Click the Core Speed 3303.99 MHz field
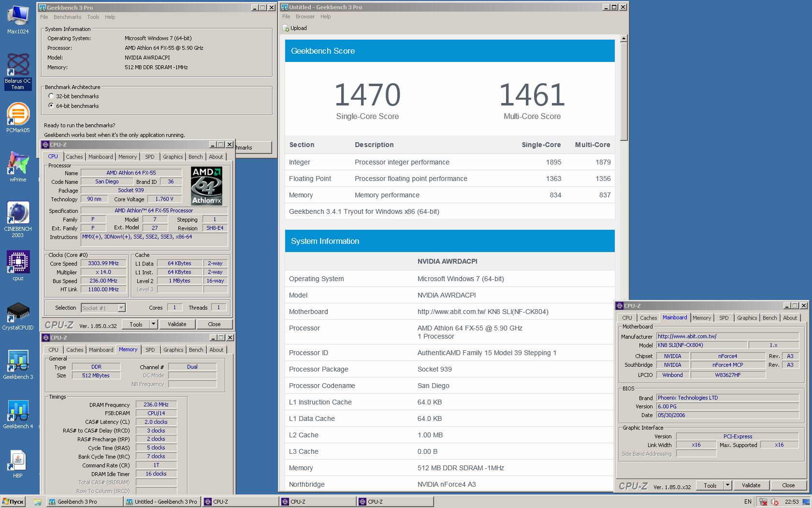Viewport: 812px width, 508px height. pos(103,264)
